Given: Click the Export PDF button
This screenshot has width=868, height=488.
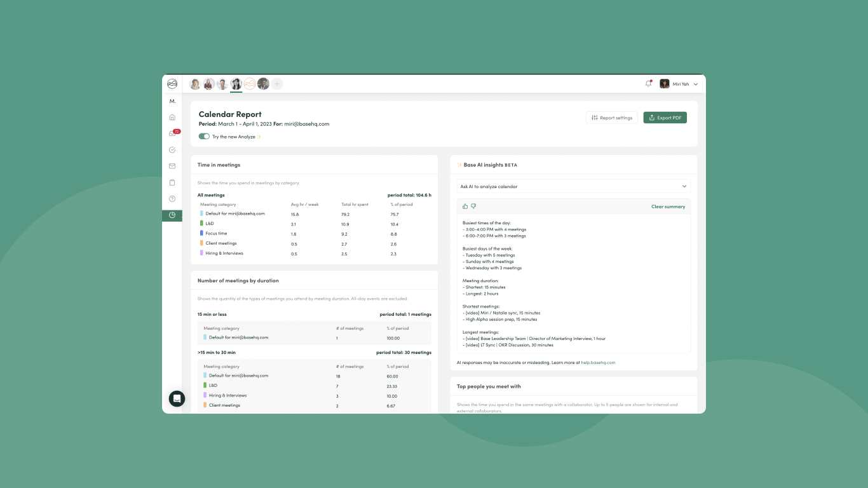Looking at the screenshot, I should pyautogui.click(x=665, y=118).
